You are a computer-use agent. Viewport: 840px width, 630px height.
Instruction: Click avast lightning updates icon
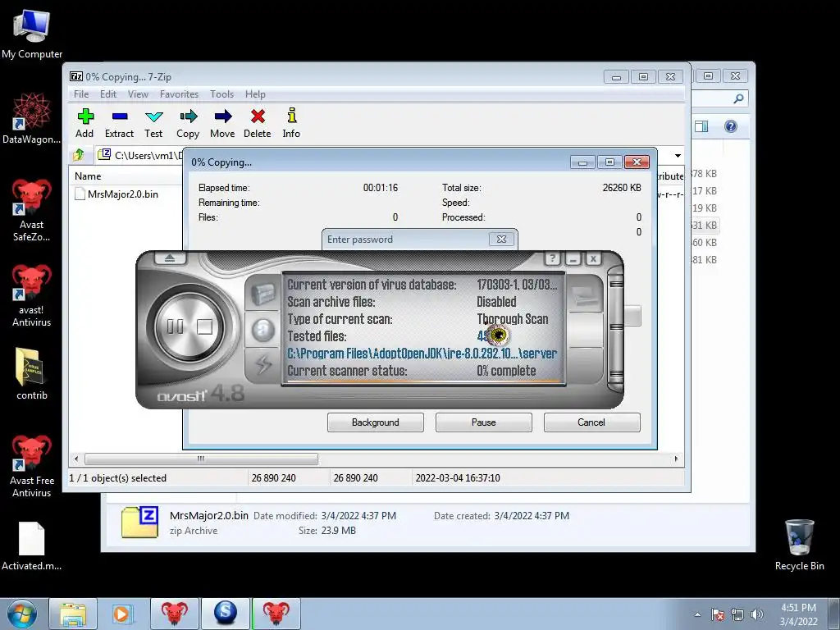click(262, 365)
